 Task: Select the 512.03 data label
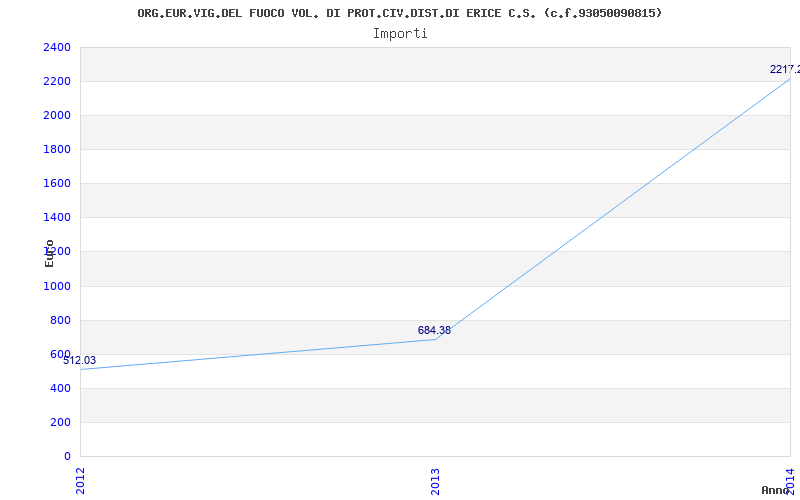80,361
